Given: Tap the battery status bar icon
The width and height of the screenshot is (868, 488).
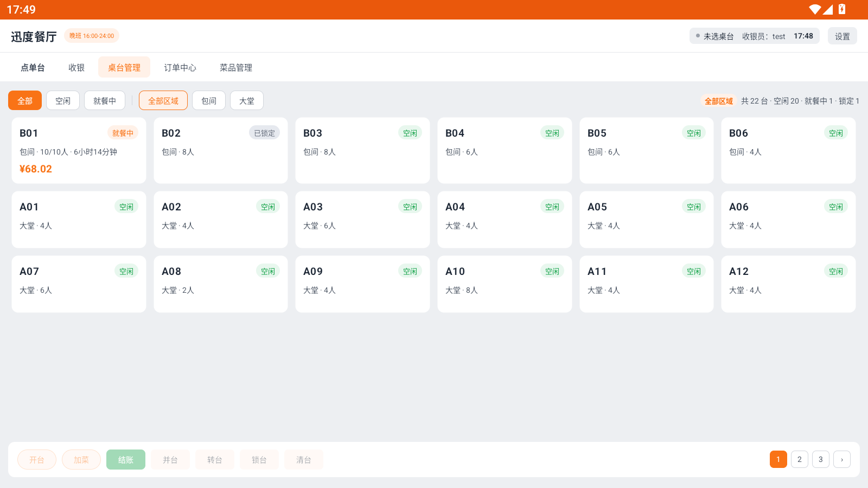Looking at the screenshot, I should (x=842, y=9).
